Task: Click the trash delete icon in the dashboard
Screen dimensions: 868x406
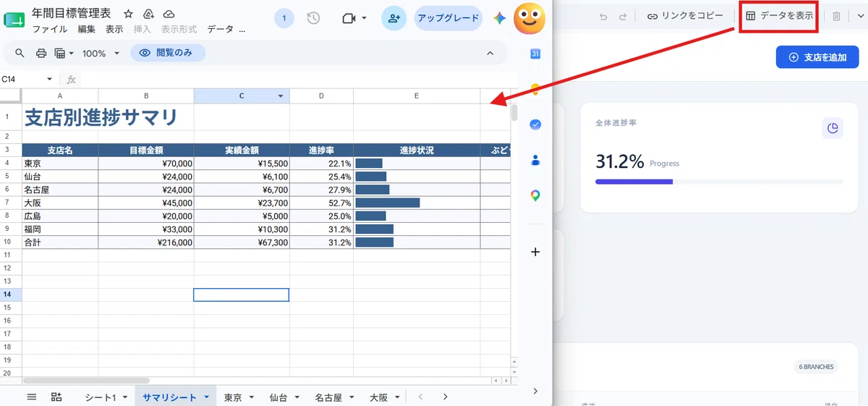Action: 836,16
